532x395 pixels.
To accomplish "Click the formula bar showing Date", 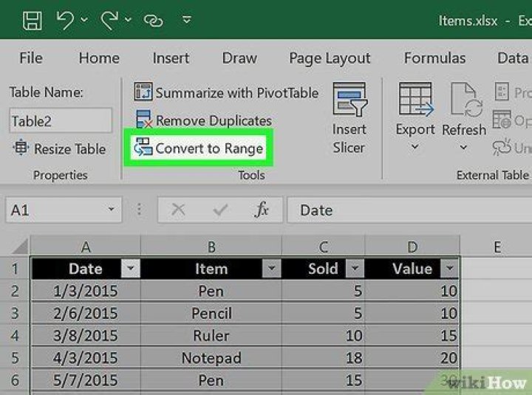I will point(409,210).
